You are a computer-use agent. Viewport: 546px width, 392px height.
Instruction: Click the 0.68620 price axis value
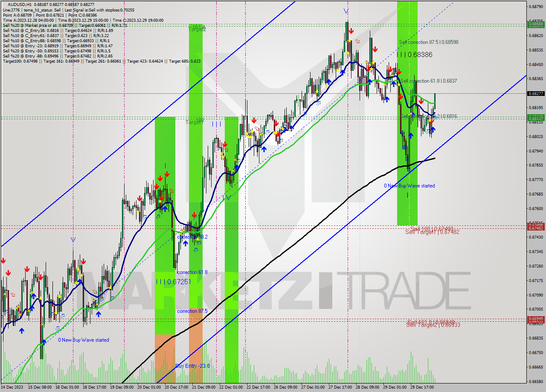(x=536, y=35)
